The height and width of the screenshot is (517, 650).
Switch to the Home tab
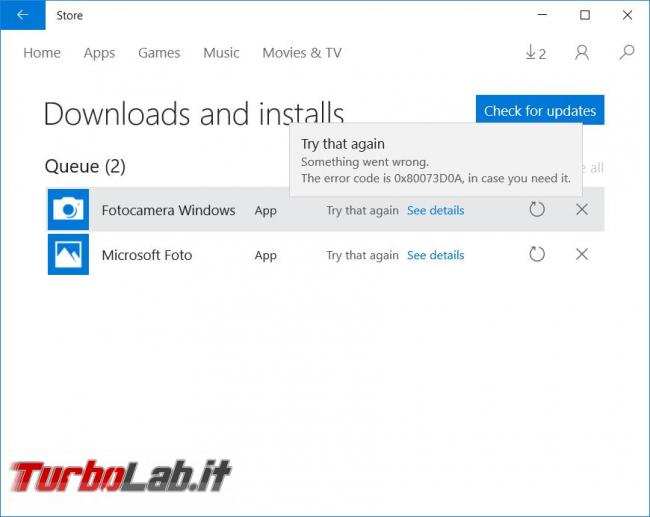point(42,53)
